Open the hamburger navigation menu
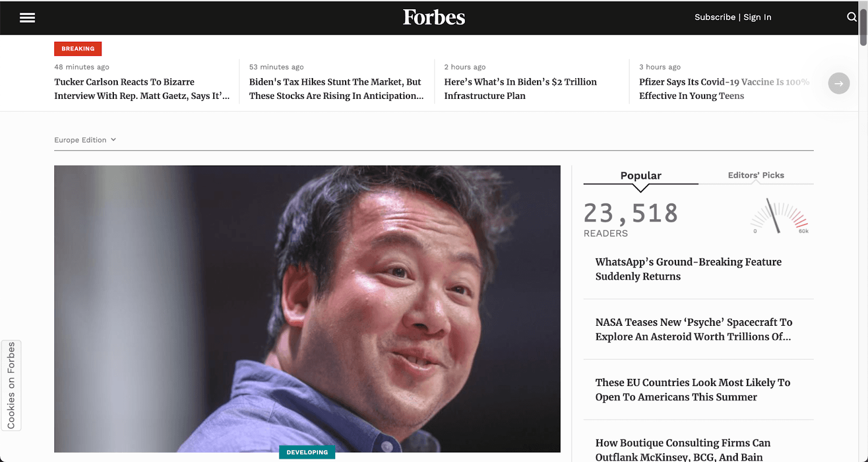The height and width of the screenshot is (462, 868). click(27, 17)
